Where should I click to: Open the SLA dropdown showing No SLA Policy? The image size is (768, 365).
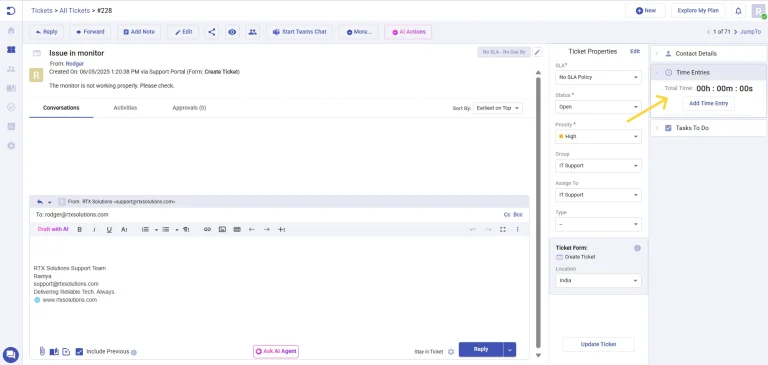coord(598,77)
